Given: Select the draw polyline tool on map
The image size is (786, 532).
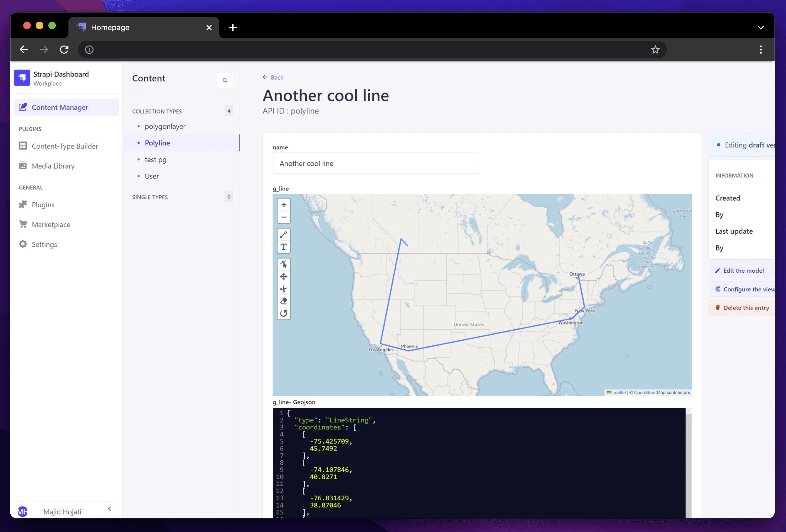Looking at the screenshot, I should coord(283,234).
